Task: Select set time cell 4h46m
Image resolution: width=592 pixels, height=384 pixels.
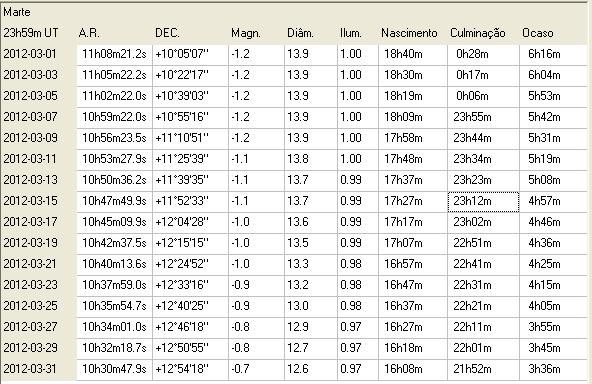Action: pyautogui.click(x=553, y=222)
